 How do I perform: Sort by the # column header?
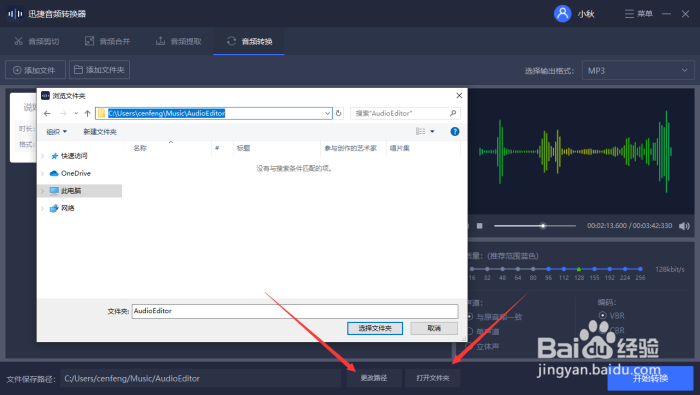click(x=217, y=148)
